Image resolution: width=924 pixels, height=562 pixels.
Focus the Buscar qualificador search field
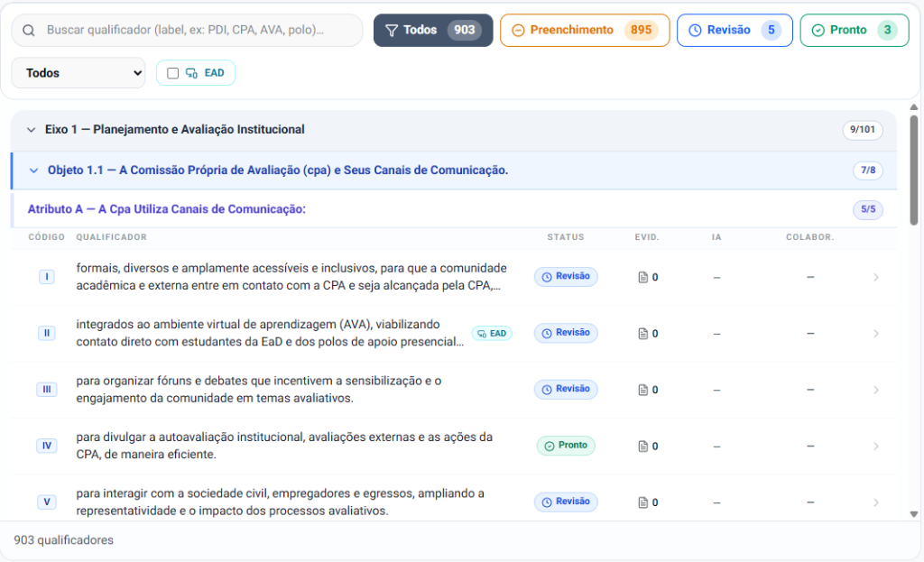(x=188, y=30)
